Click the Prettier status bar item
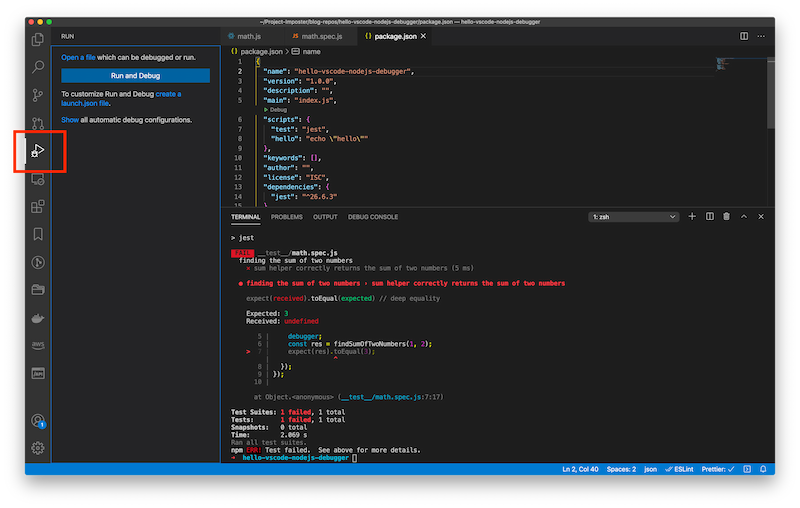Screen dimensions: 800x508 [718, 469]
